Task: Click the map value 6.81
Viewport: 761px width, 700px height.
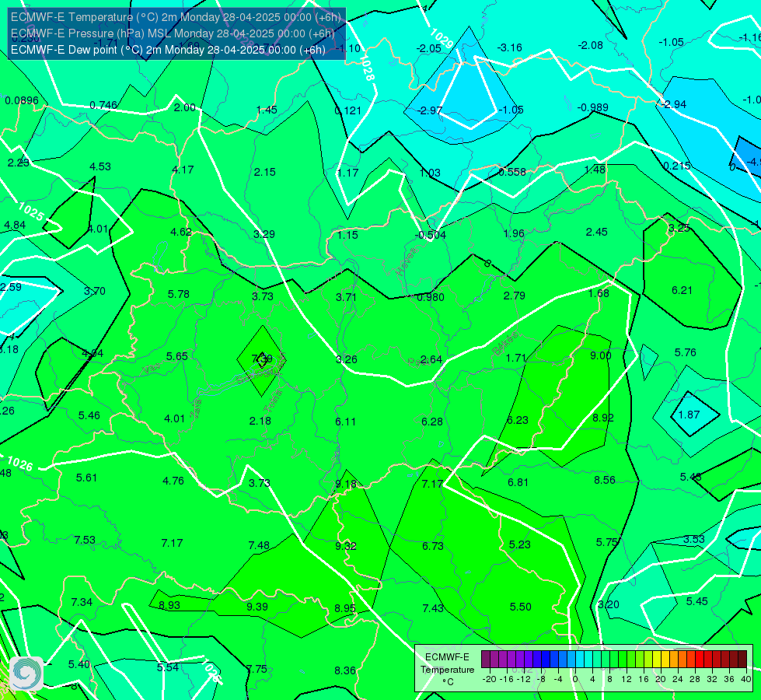Action: click(518, 482)
